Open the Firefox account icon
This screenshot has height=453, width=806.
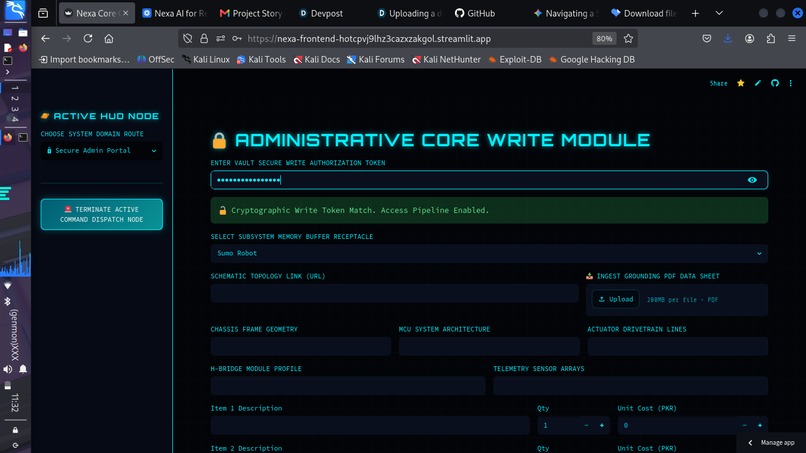point(749,39)
